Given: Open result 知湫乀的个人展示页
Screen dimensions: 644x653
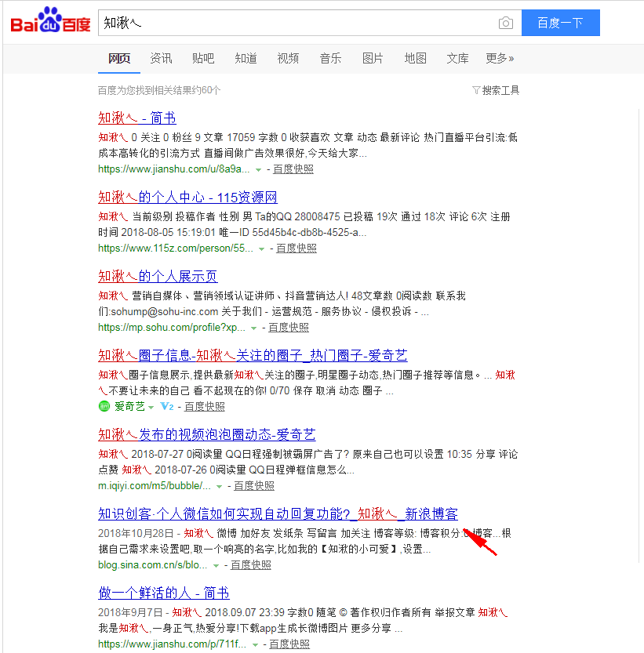Looking at the screenshot, I should click(x=158, y=276).
